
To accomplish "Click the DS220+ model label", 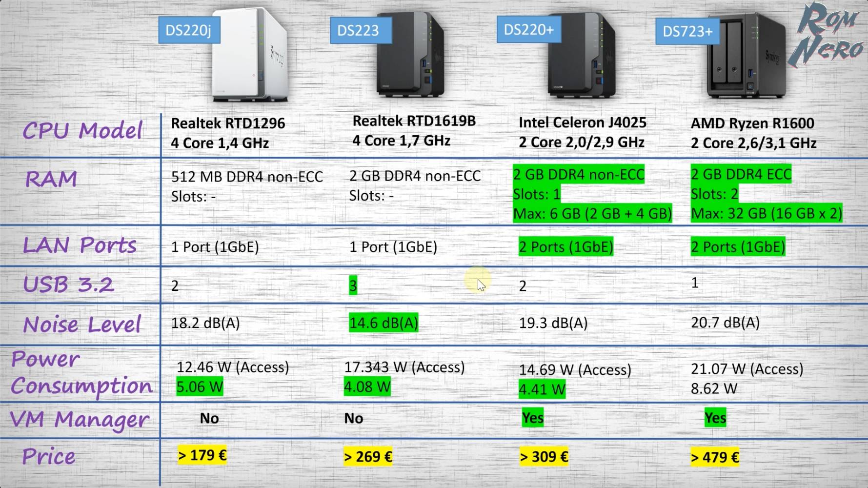I will (x=528, y=29).
